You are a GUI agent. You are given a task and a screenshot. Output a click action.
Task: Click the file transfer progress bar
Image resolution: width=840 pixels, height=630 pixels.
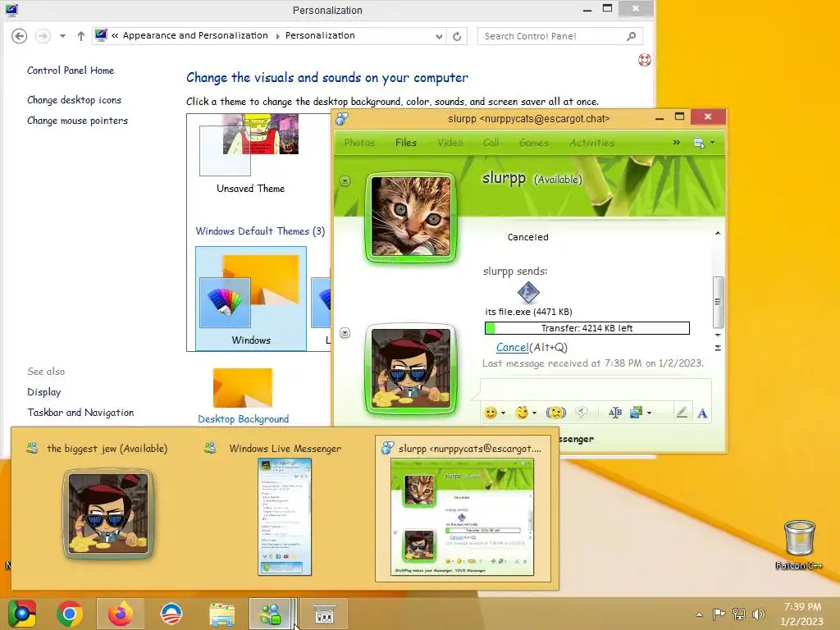tap(587, 328)
